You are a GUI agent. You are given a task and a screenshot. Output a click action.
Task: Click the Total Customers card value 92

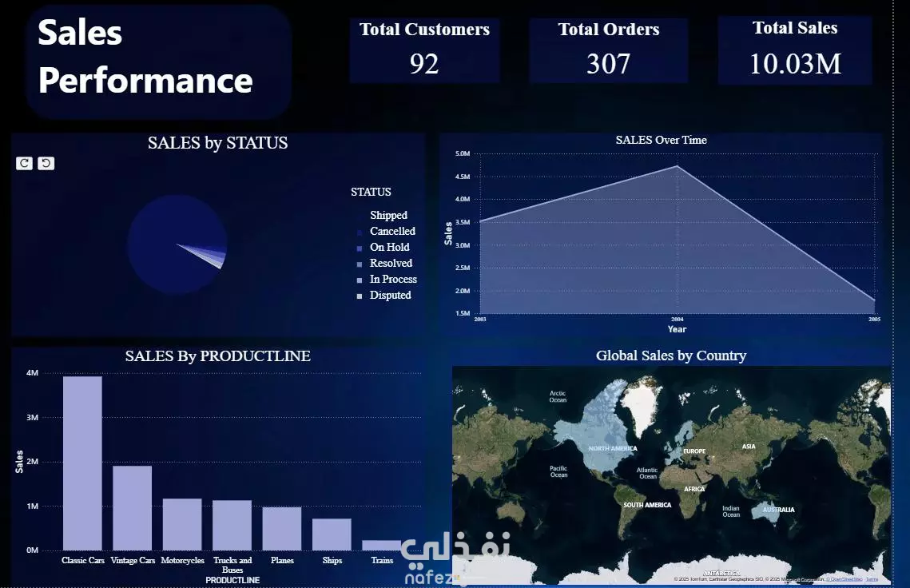point(424,64)
